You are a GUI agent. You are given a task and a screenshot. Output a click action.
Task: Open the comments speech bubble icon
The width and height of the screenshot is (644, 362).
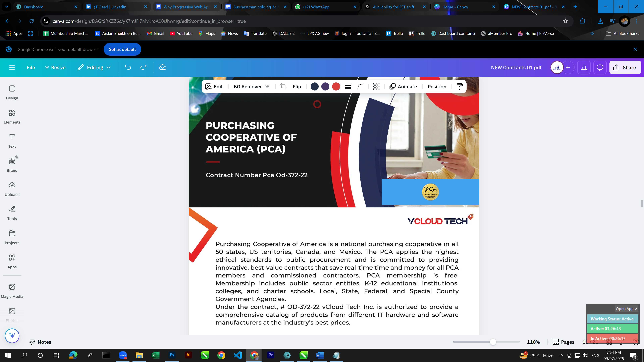[600, 67]
